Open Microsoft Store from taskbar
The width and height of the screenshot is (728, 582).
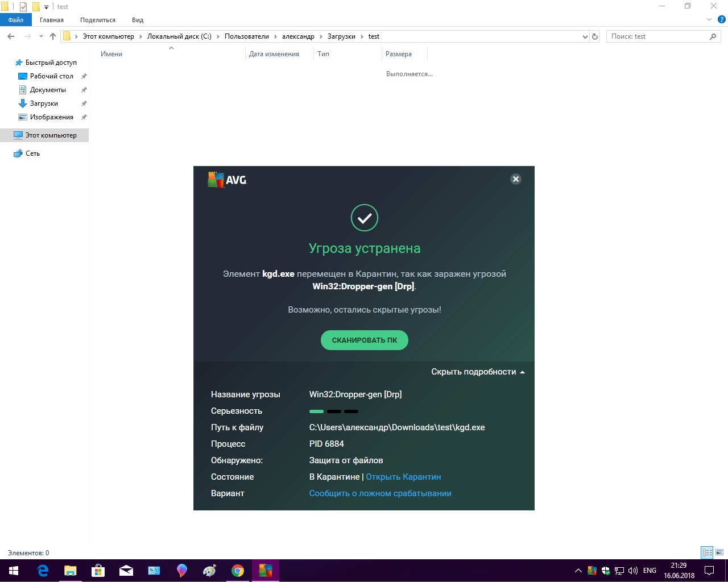point(98,571)
